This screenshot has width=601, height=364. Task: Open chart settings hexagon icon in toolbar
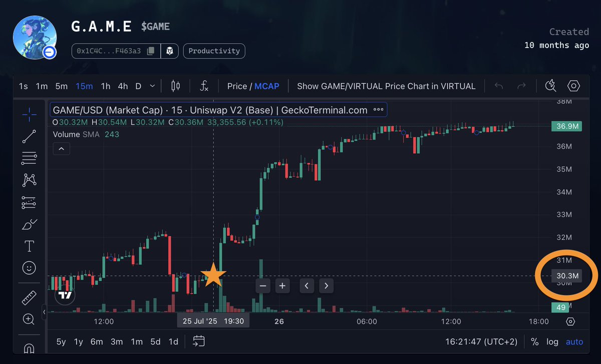(573, 86)
